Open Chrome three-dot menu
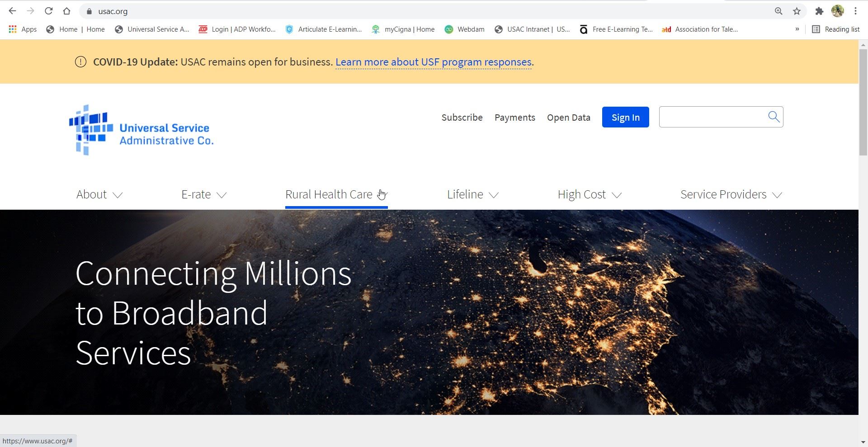868x447 pixels. tap(855, 11)
